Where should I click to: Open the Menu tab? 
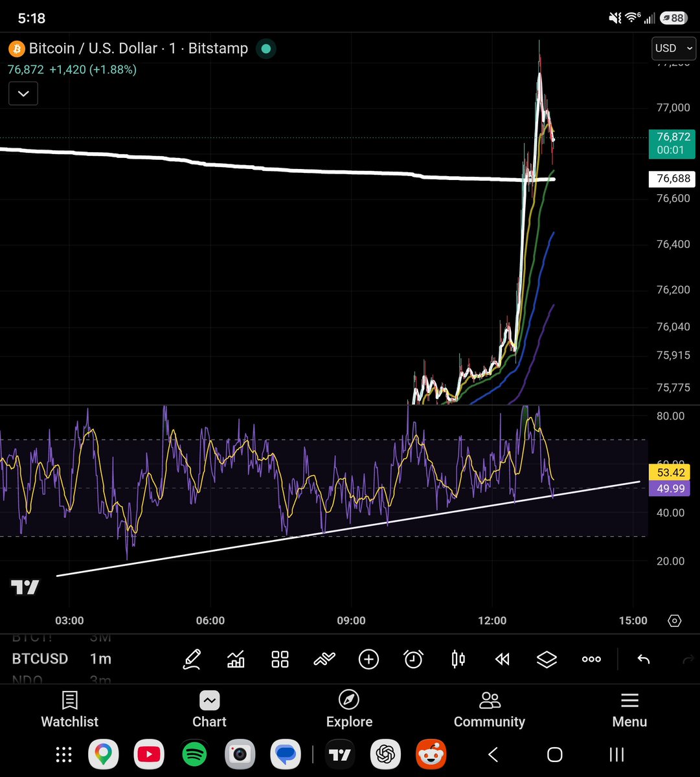(x=629, y=710)
